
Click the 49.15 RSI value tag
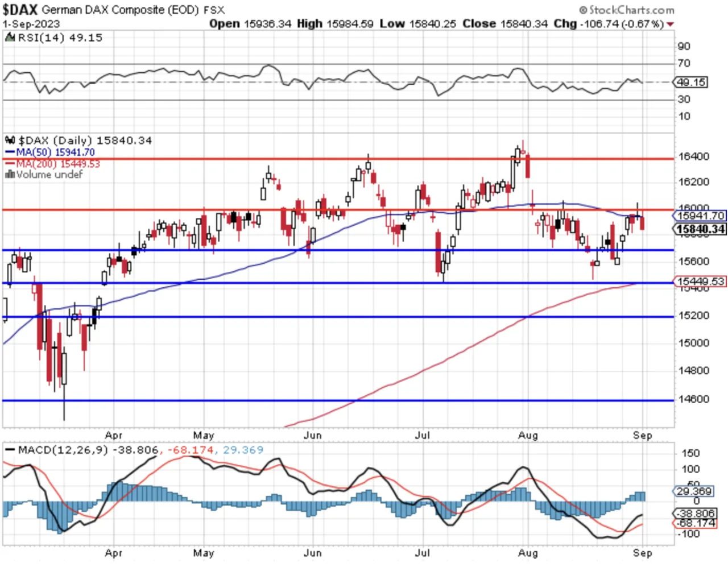690,82
